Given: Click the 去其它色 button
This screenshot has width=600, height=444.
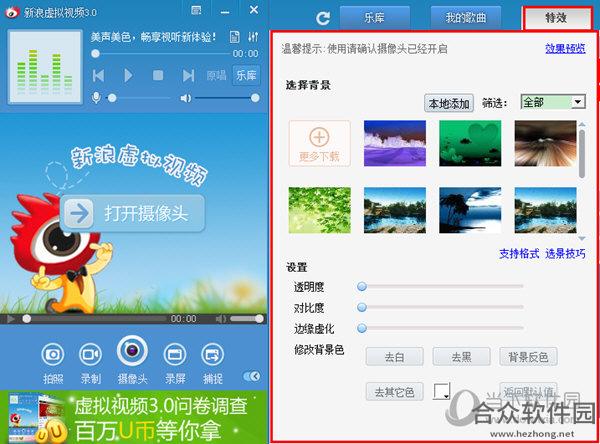Looking at the screenshot, I should pos(395,392).
